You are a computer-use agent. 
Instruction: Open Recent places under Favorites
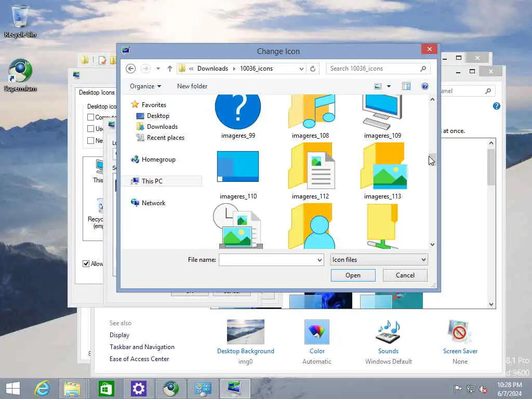161,137
